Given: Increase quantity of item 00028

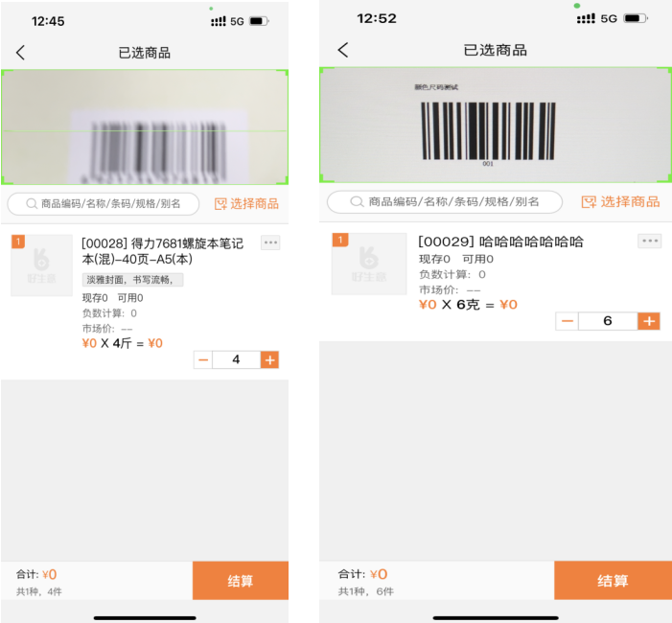Looking at the screenshot, I should pyautogui.click(x=270, y=360).
